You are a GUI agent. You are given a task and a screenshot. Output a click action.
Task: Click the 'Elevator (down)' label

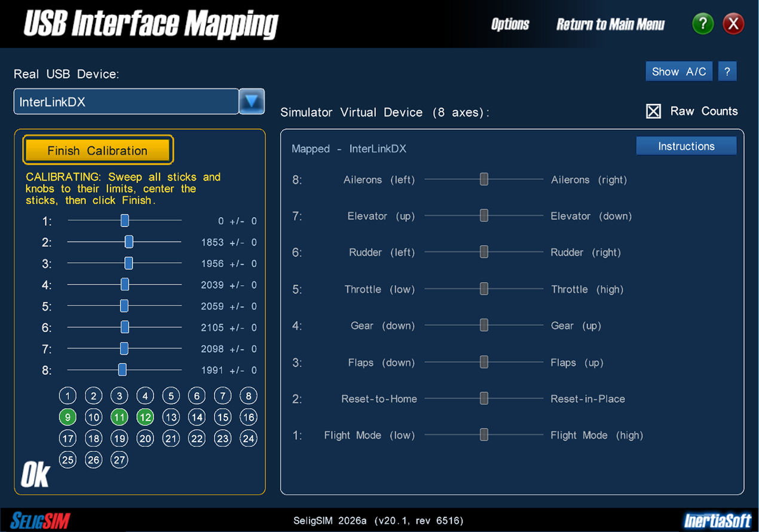tap(591, 216)
